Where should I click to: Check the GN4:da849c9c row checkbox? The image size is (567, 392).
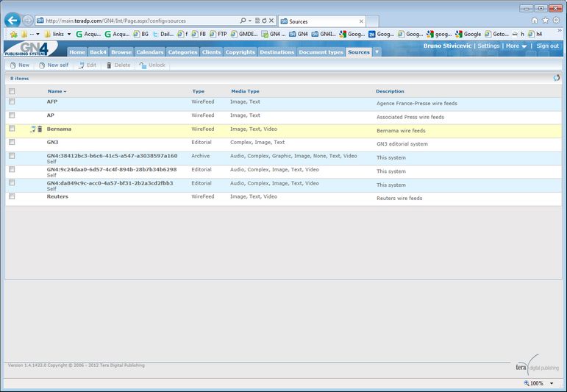12,182
